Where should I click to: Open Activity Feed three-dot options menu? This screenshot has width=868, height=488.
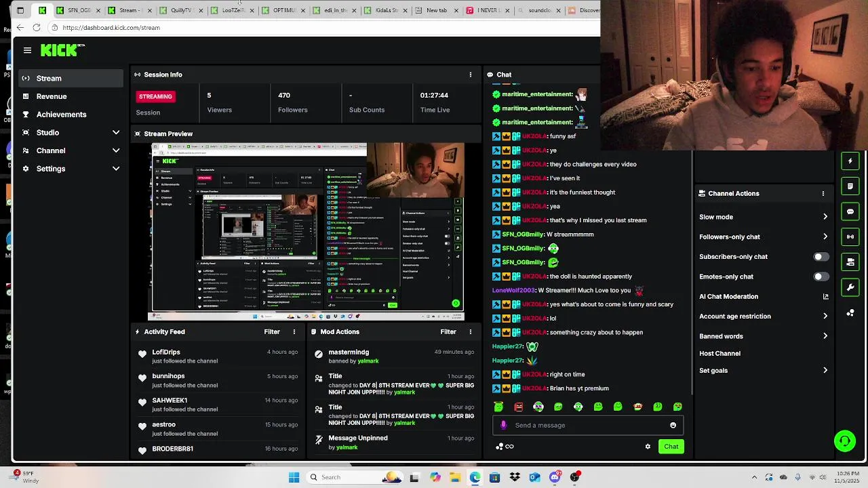(294, 332)
